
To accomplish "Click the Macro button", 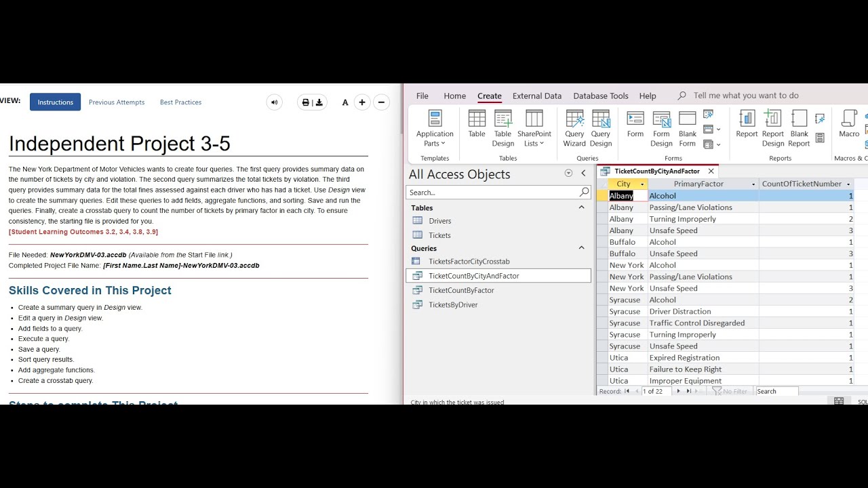I will click(849, 124).
